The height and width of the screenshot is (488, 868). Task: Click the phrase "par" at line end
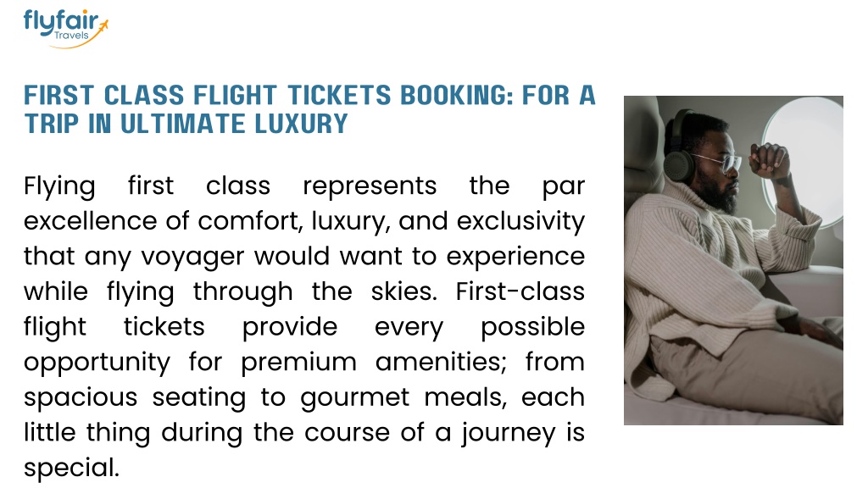tap(563, 187)
